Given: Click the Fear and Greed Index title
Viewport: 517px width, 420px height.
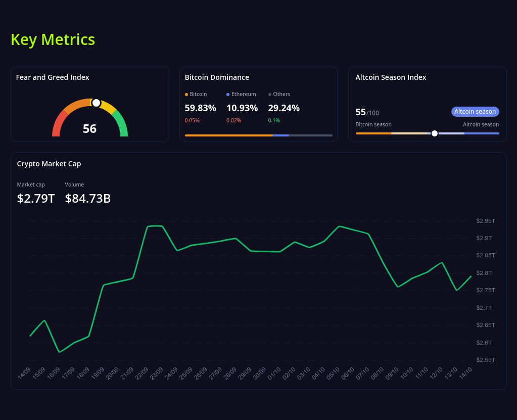Looking at the screenshot, I should [x=53, y=77].
